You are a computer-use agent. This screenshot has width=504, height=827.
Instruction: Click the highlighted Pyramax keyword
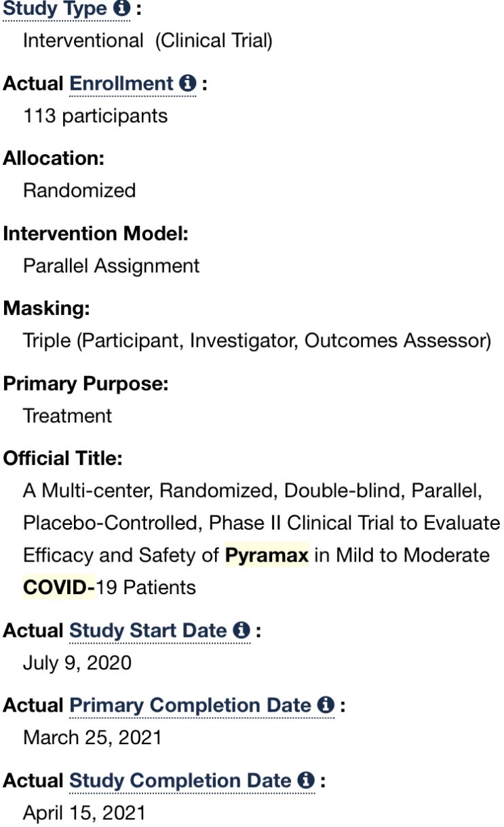(267, 555)
